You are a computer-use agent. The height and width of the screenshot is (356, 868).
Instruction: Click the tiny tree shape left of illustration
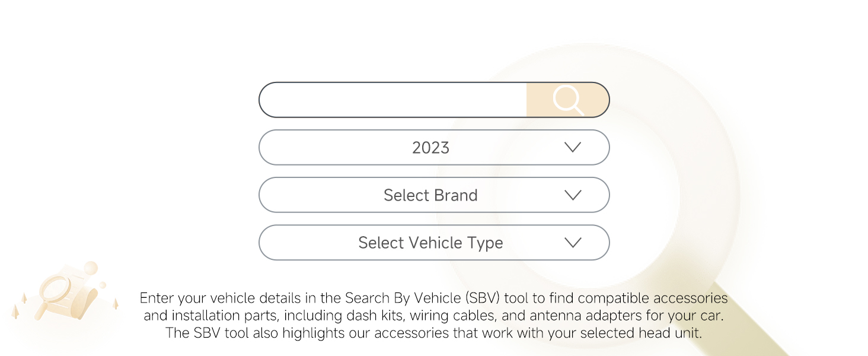click(x=24, y=298)
